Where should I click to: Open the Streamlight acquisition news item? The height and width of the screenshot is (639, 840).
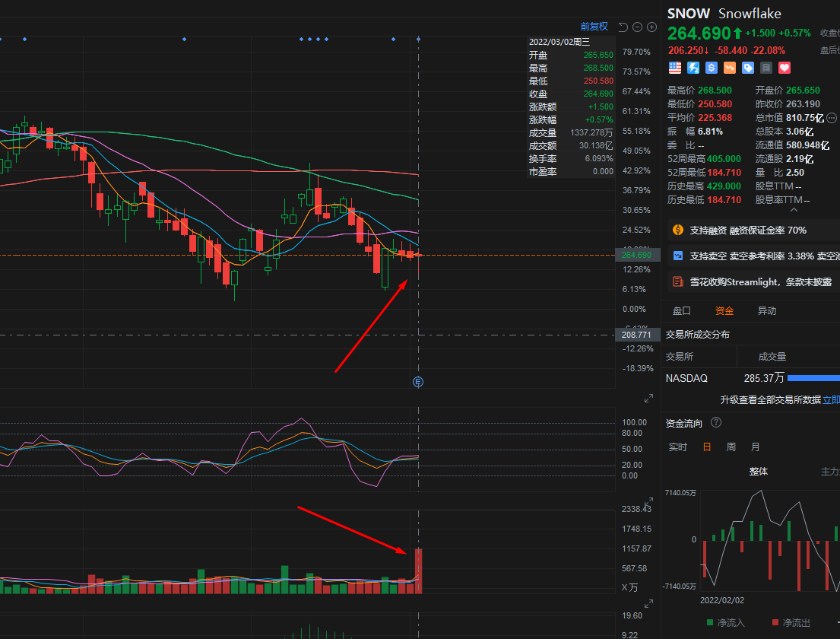pos(754,281)
